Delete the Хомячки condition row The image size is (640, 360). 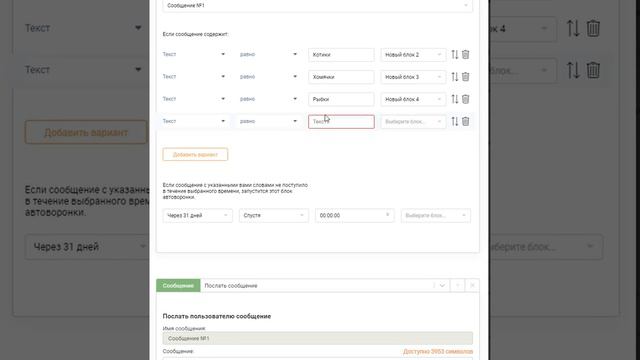tap(465, 77)
